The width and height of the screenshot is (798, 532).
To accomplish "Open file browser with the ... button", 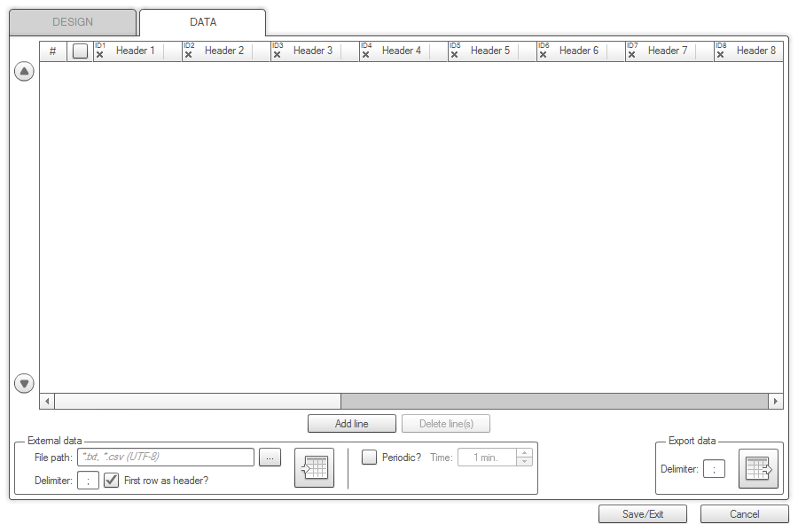I will [x=270, y=458].
